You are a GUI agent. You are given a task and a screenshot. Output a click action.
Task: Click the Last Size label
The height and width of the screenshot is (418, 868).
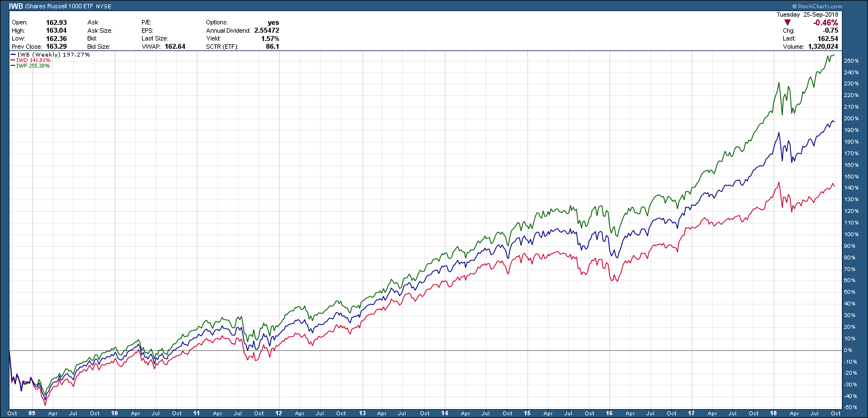point(154,39)
